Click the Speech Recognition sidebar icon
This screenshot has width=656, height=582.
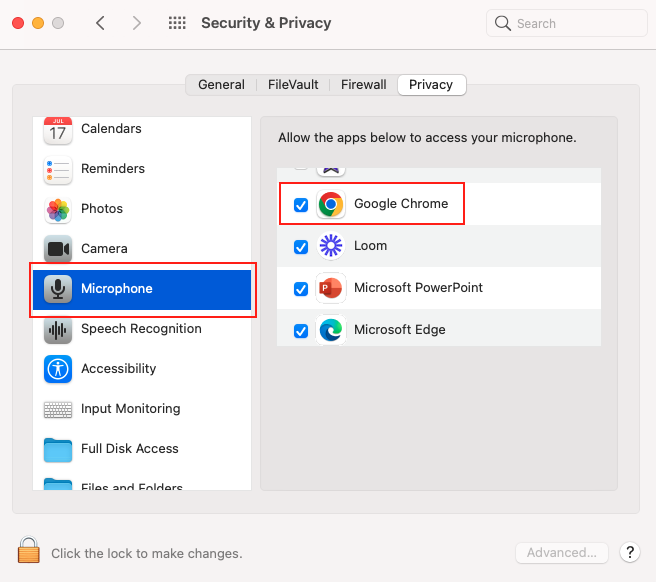[x=58, y=329]
